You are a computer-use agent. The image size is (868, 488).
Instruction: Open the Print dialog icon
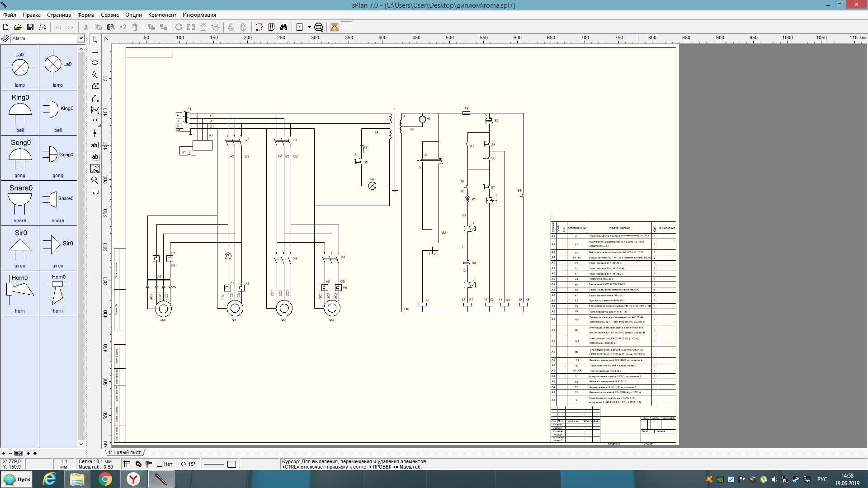42,27
